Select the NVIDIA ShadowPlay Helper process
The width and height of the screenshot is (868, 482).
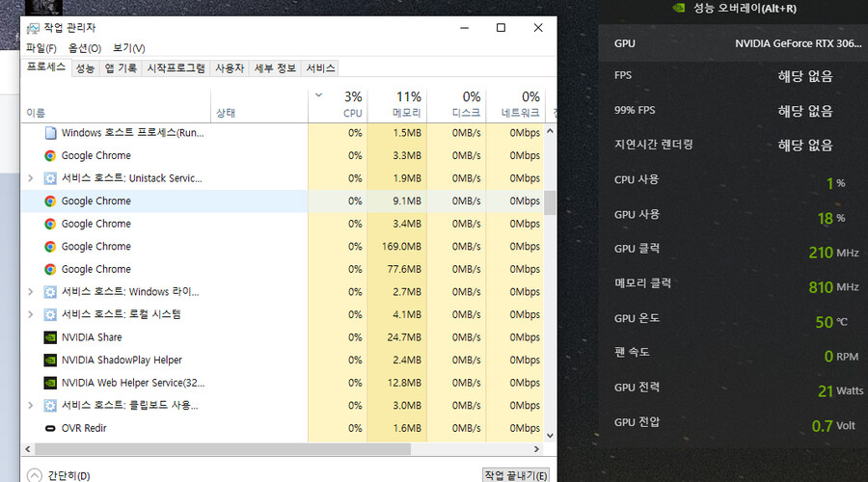[283, 360]
